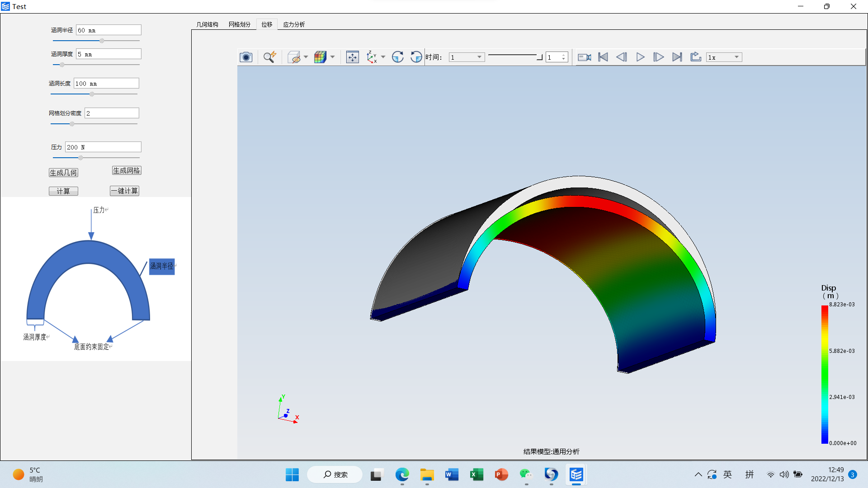The width and height of the screenshot is (868, 488).
Task: Click the 一键计算 button
Action: click(124, 191)
